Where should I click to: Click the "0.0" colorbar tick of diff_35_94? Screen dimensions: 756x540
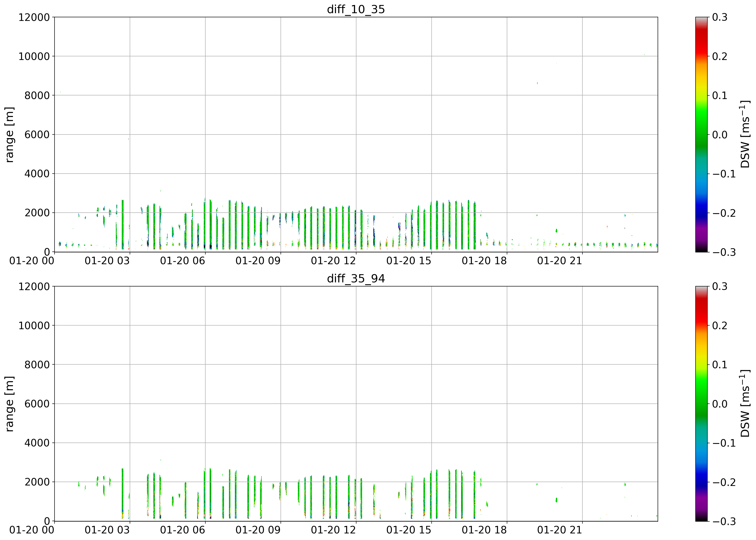(720, 404)
